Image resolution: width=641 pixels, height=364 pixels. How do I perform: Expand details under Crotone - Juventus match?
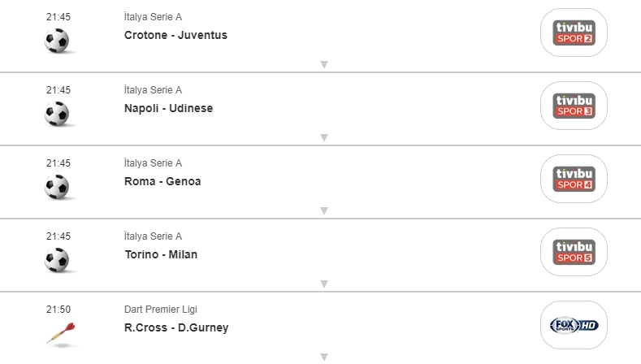click(323, 65)
